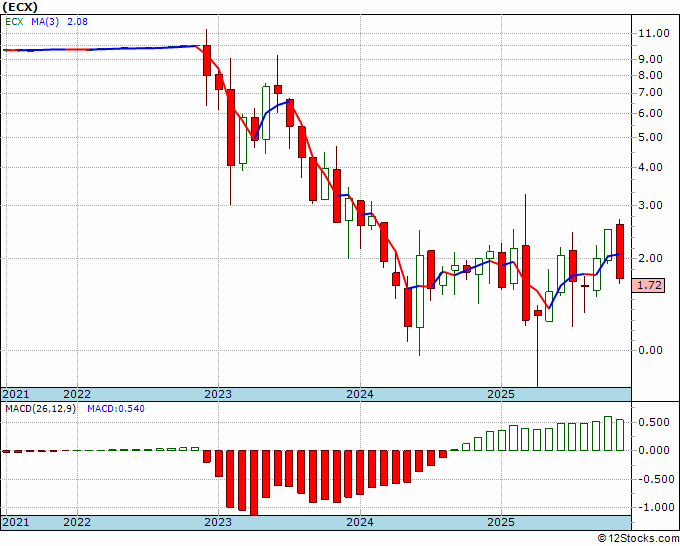Click the 8.00 price axis label

coord(651,75)
